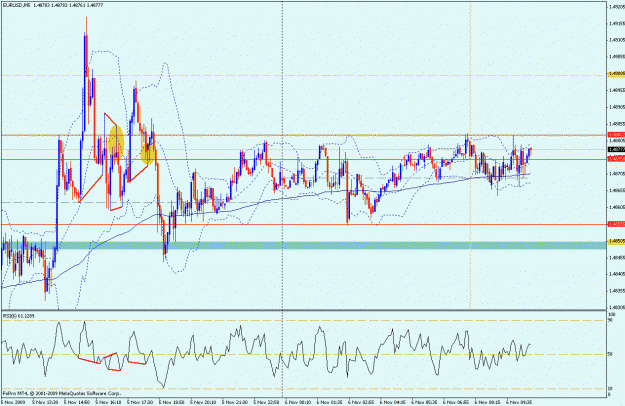Click the '6 Nov 09:35' time axis label
The height and width of the screenshot is (406, 625).
click(518, 402)
